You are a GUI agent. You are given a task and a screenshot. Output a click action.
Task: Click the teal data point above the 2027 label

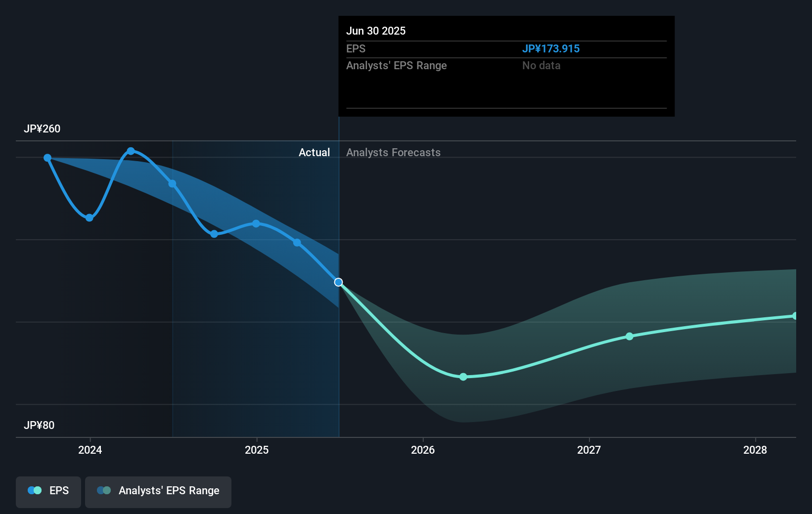(x=629, y=336)
